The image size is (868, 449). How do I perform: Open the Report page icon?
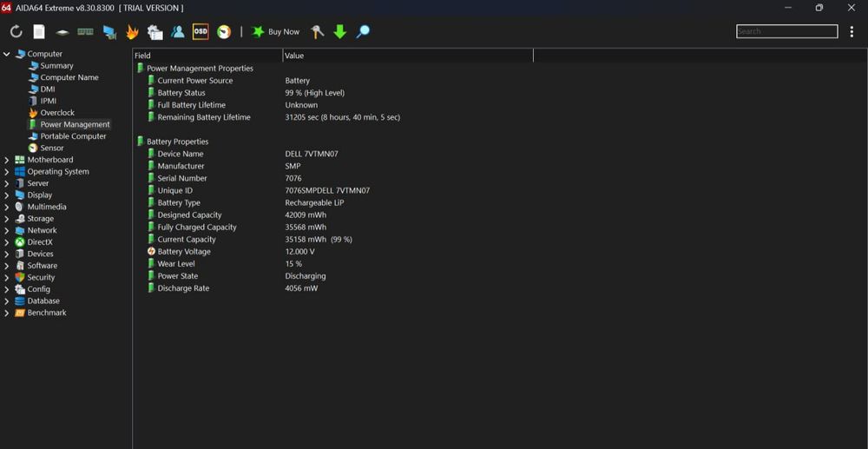[x=39, y=31]
